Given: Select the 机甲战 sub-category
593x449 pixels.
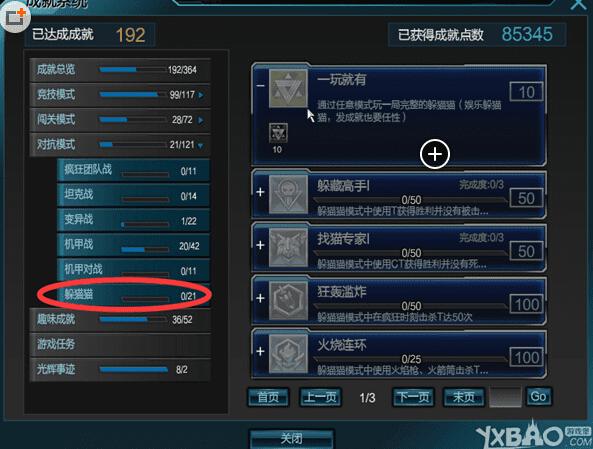Looking at the screenshot, I should [x=133, y=245].
